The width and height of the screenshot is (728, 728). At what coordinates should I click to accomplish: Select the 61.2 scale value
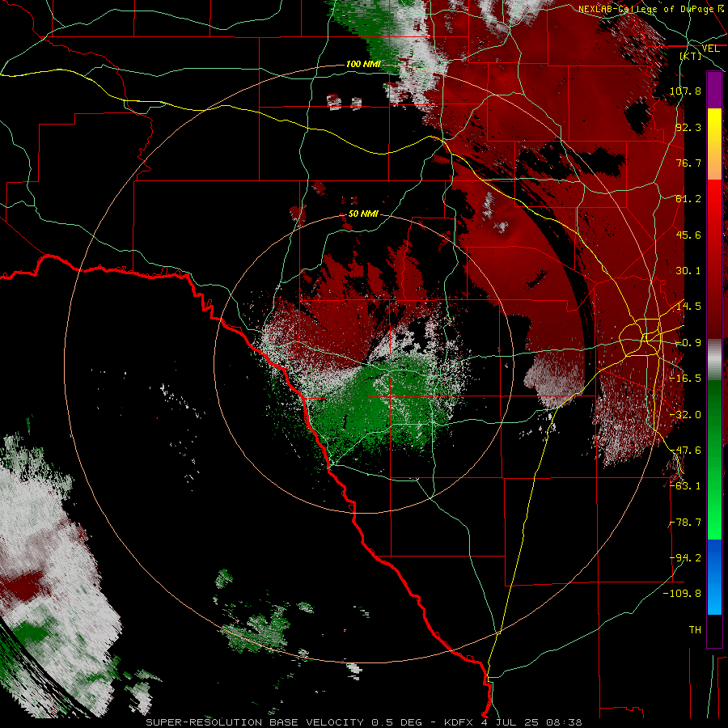coord(688,199)
